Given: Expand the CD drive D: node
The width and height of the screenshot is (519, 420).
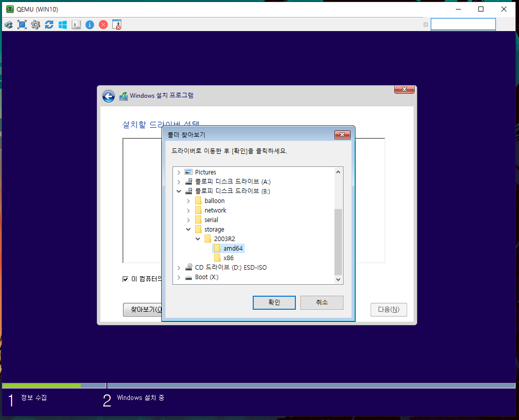Looking at the screenshot, I should pos(179,268).
